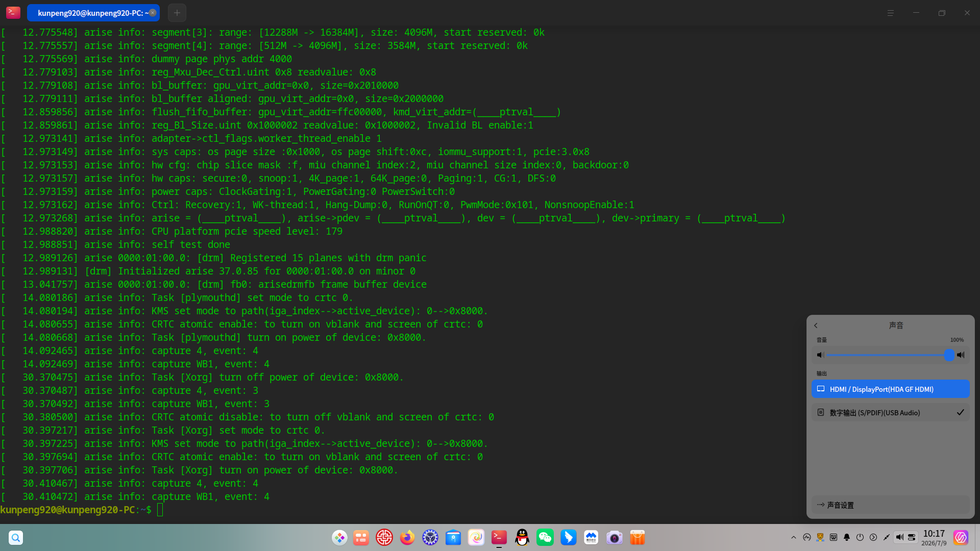Click the volume speaker tray icon

click(900, 537)
